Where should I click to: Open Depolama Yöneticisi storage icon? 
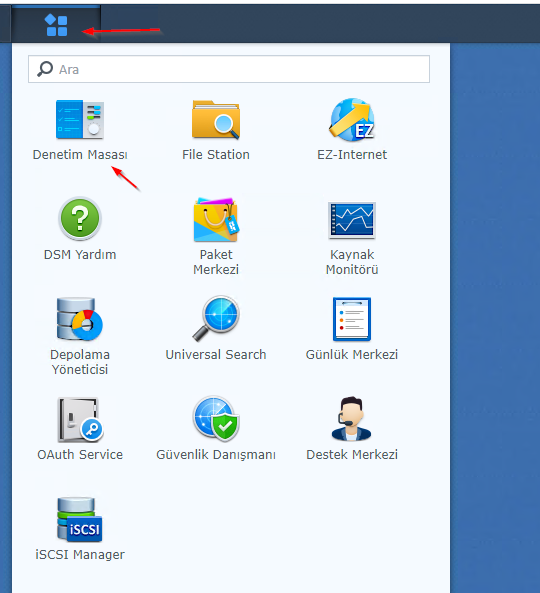tap(80, 319)
